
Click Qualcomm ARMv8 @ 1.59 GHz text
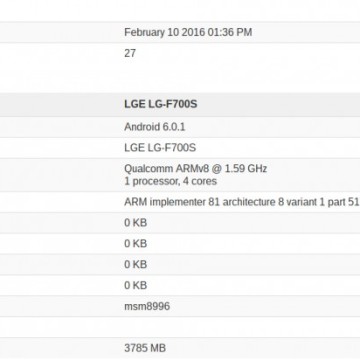tap(196, 168)
